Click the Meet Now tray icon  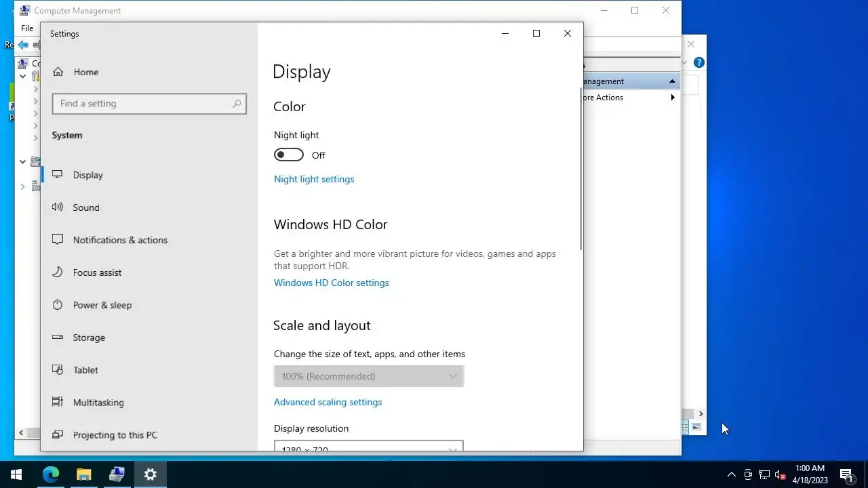pyautogui.click(x=748, y=474)
